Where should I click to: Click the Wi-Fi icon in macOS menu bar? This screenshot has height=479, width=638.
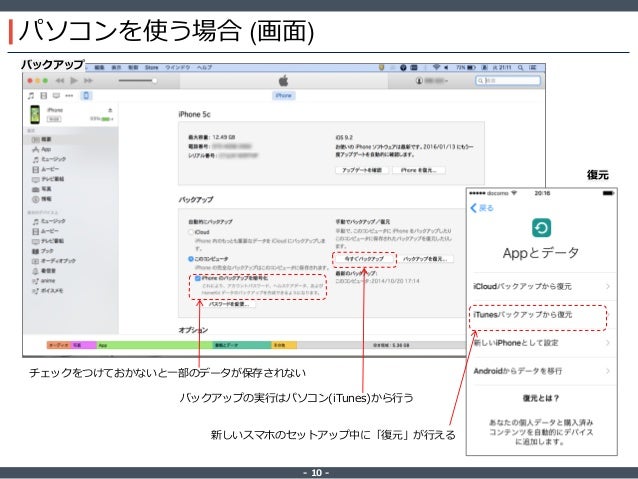coord(436,67)
